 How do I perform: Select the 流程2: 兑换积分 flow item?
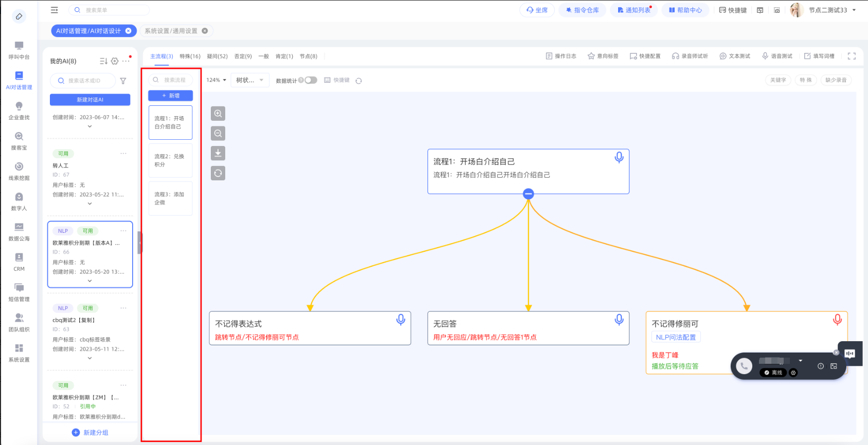click(x=170, y=160)
